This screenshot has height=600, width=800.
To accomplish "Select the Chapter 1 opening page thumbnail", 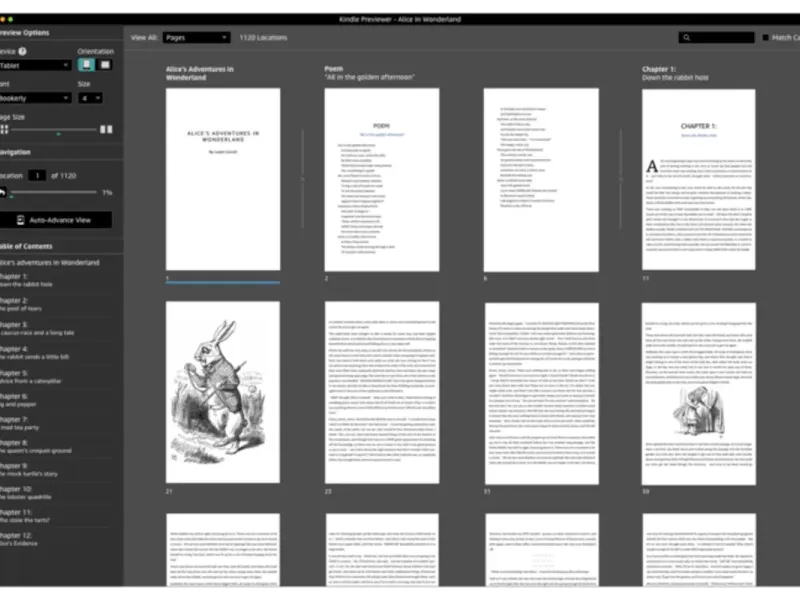I will [x=698, y=180].
